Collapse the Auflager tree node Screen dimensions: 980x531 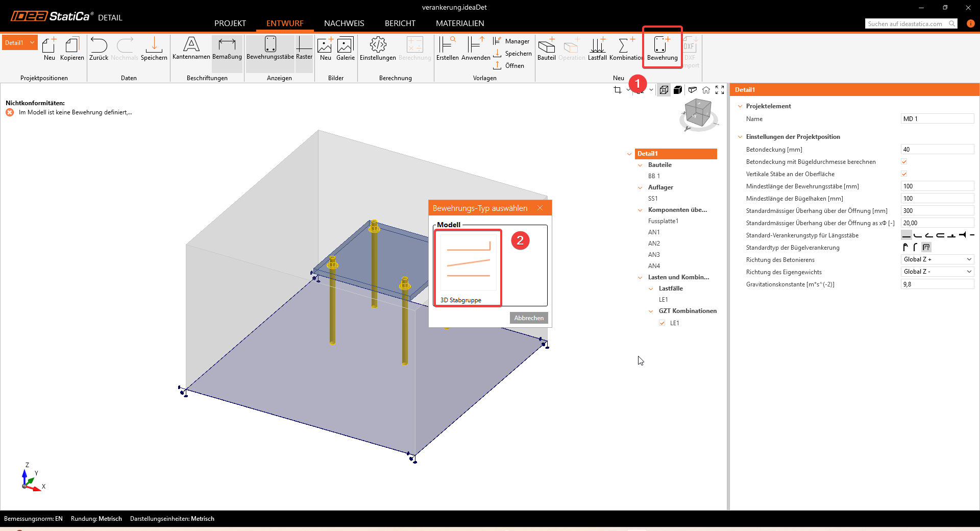click(x=640, y=187)
